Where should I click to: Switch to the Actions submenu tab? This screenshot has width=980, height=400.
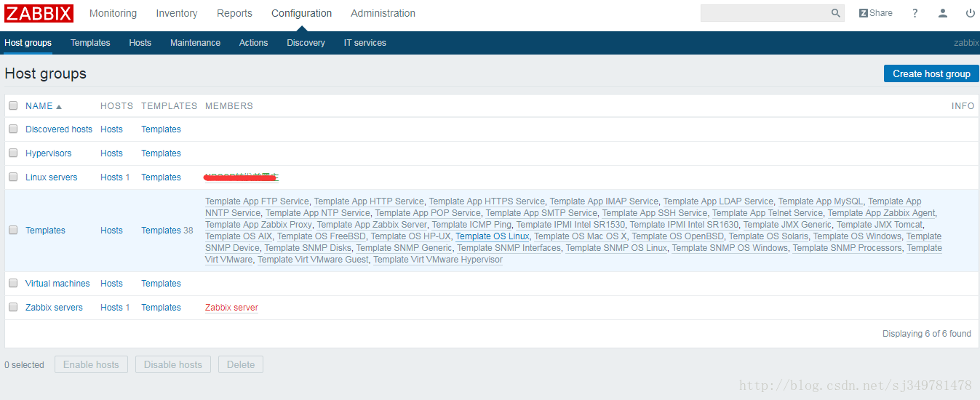253,43
